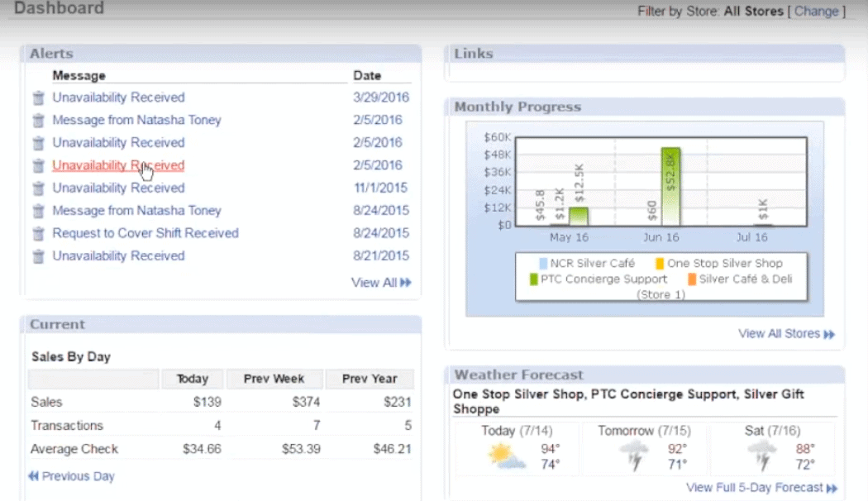Click the Monthly Progress panel header

coord(644,107)
